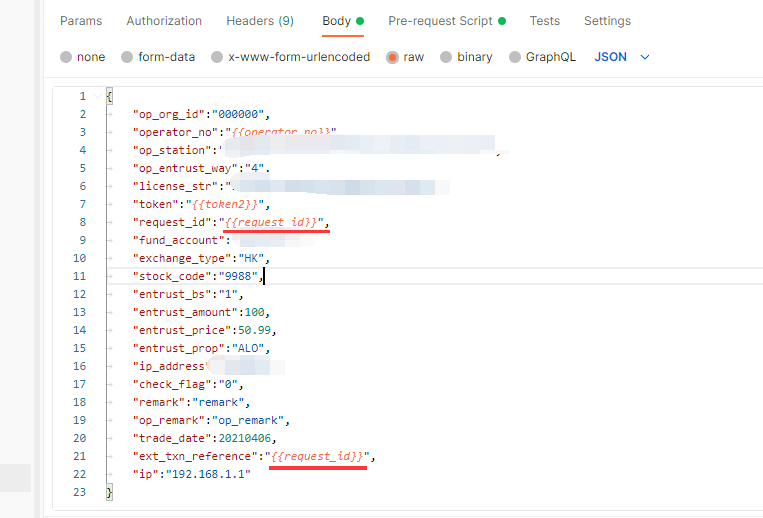Select the raw body radio button

click(x=393, y=57)
